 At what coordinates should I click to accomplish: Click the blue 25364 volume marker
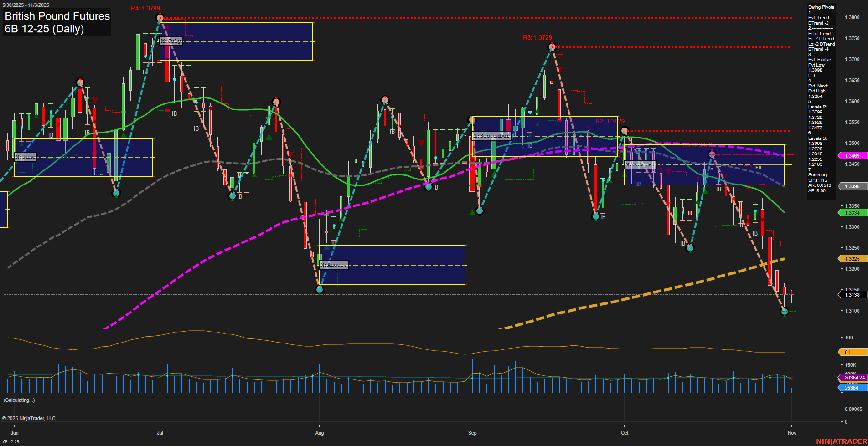point(852,387)
